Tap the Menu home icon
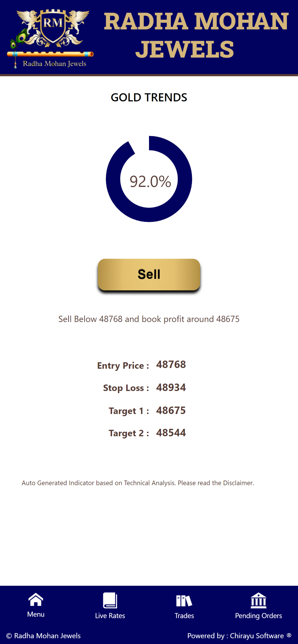 35,599
